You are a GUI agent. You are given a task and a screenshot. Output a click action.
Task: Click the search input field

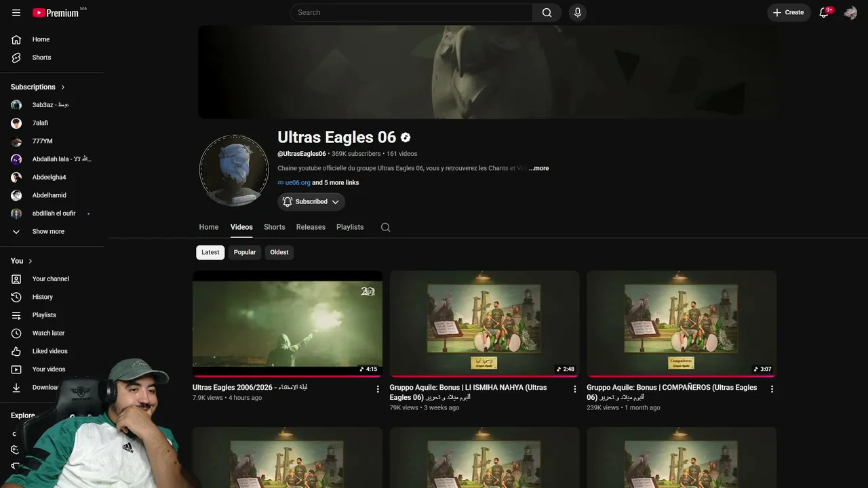pyautogui.click(x=412, y=12)
